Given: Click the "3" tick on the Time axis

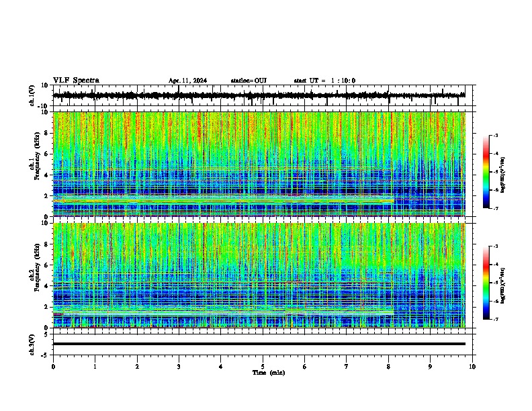Looking at the screenshot, I should pos(179,367).
